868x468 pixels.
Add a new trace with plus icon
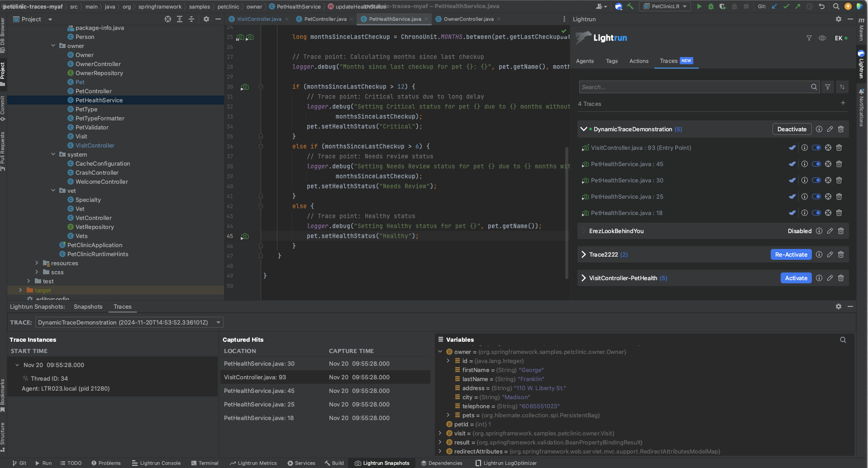(x=843, y=103)
